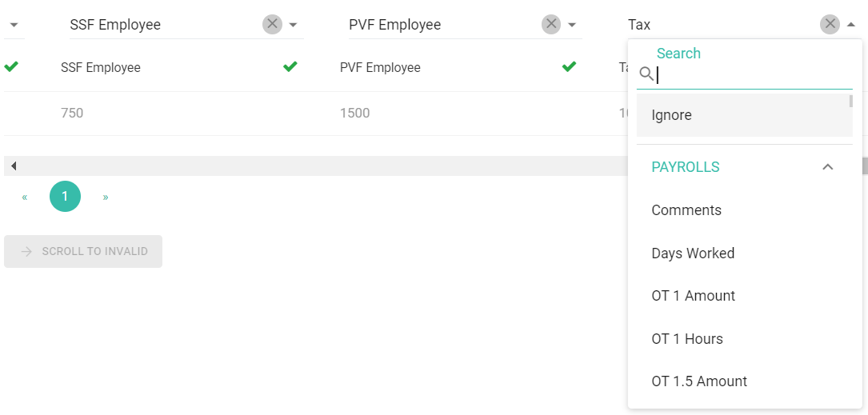
Task: Clear the Tax column mapping
Action: [x=830, y=24]
